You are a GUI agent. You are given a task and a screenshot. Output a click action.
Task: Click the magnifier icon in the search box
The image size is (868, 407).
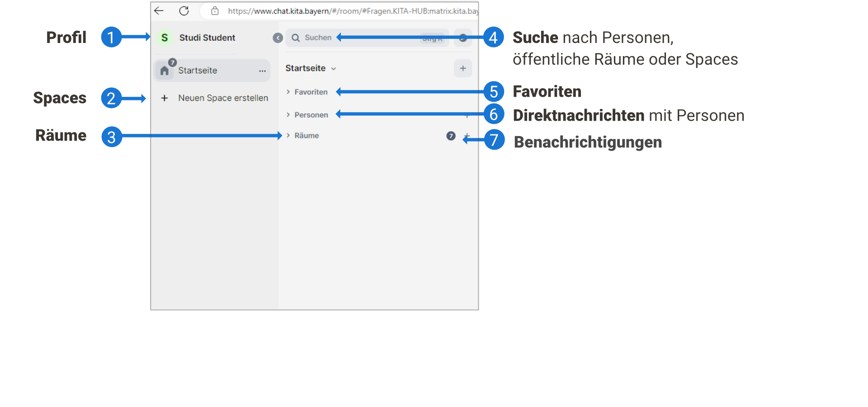(296, 38)
